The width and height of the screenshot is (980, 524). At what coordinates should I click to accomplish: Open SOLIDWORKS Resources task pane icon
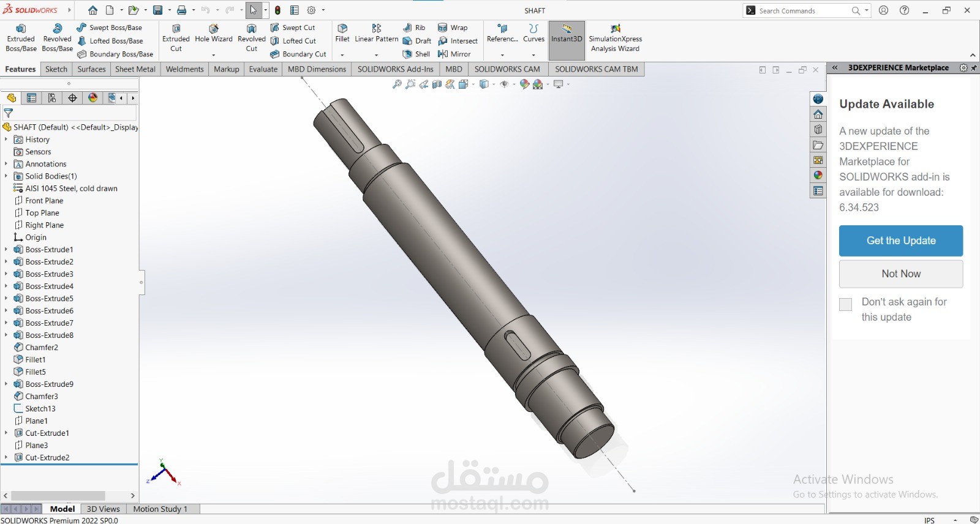click(x=818, y=114)
